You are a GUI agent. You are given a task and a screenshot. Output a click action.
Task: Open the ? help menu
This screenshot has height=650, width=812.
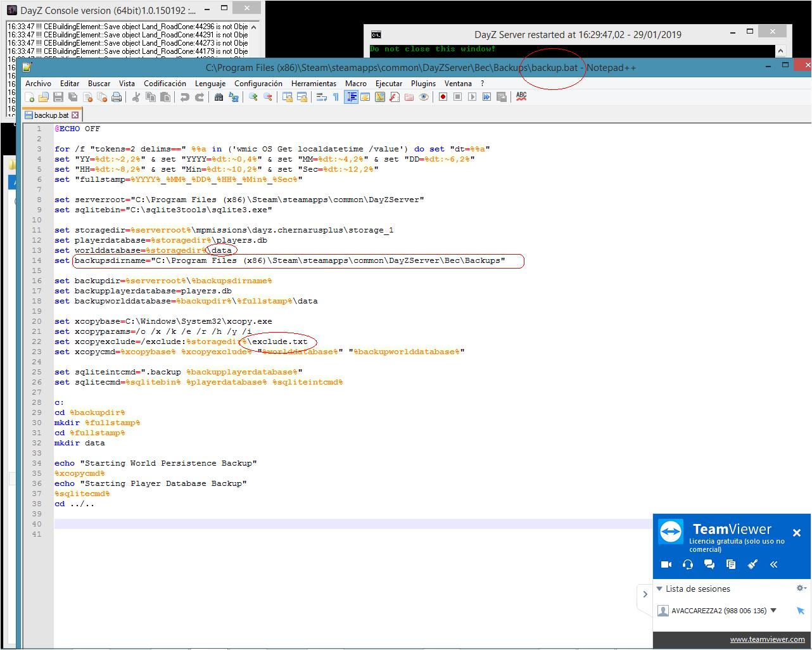tap(482, 84)
